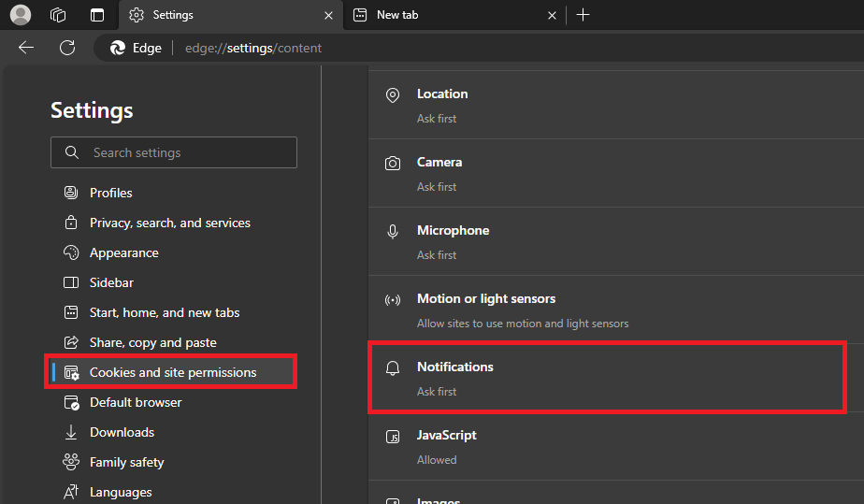The width and height of the screenshot is (864, 504).
Task: Click the Appearance palette icon
Action: coord(71,252)
